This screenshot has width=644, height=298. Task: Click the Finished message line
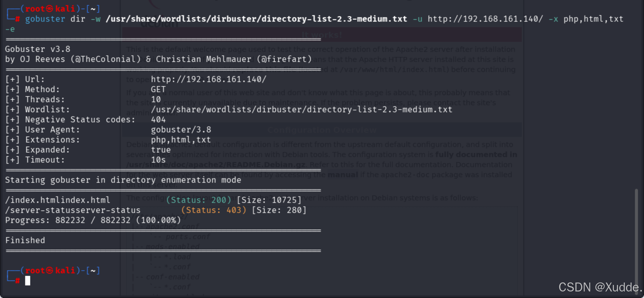25,240
